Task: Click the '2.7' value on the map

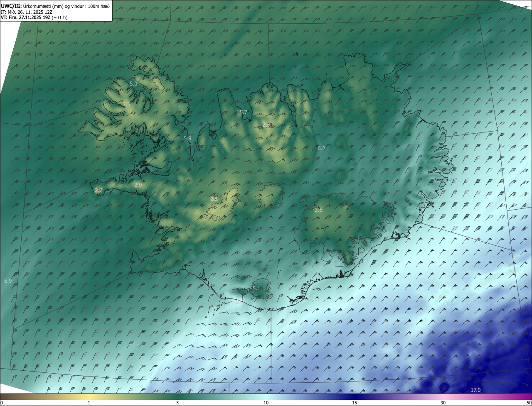Action: click(99, 191)
